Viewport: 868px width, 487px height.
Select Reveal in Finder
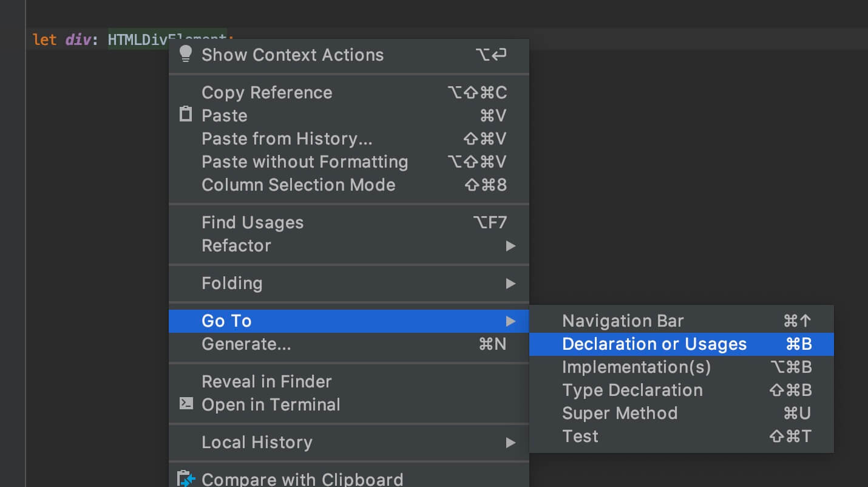coord(349,381)
